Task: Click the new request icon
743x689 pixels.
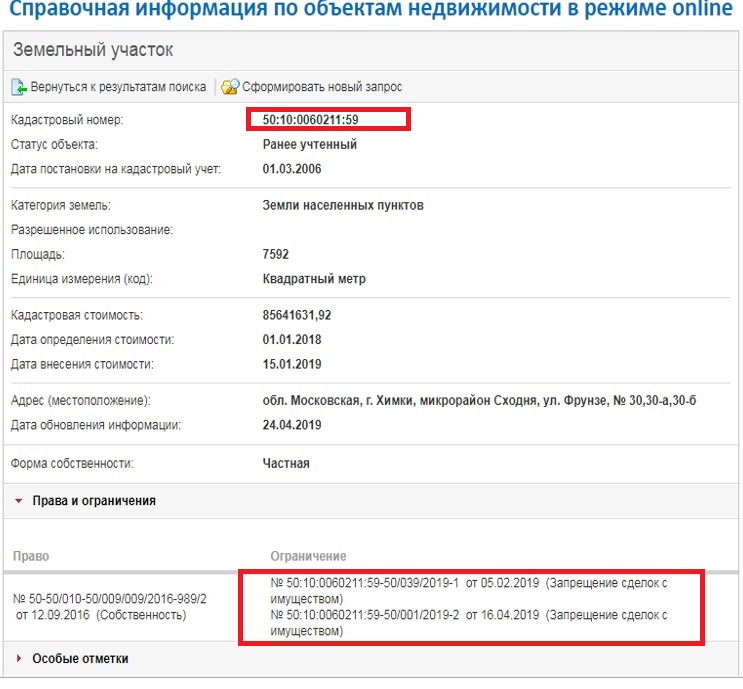Action: pos(230,87)
